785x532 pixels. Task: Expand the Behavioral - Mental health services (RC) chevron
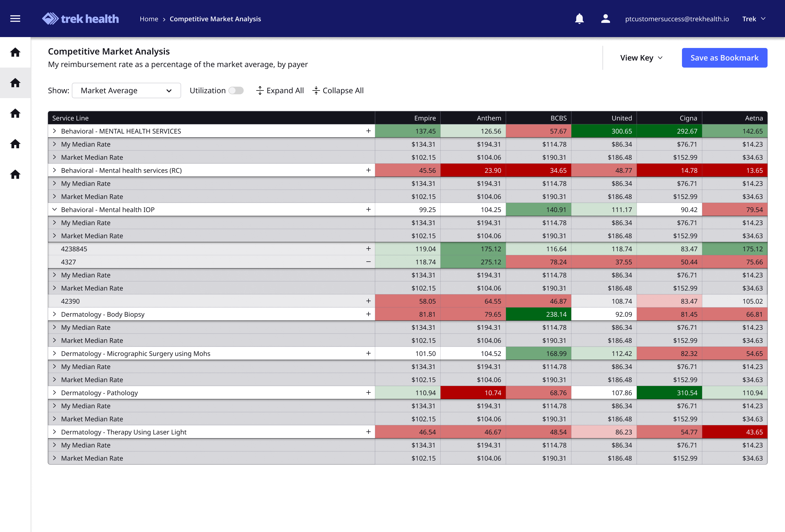[x=55, y=170]
